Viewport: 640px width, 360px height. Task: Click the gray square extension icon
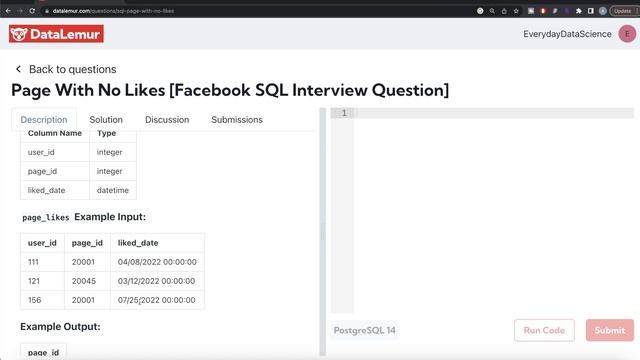531,11
